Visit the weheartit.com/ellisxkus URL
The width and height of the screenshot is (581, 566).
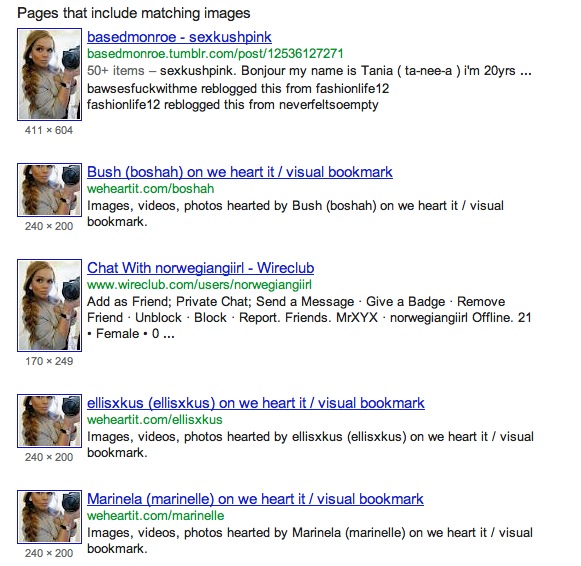pyautogui.click(x=155, y=420)
